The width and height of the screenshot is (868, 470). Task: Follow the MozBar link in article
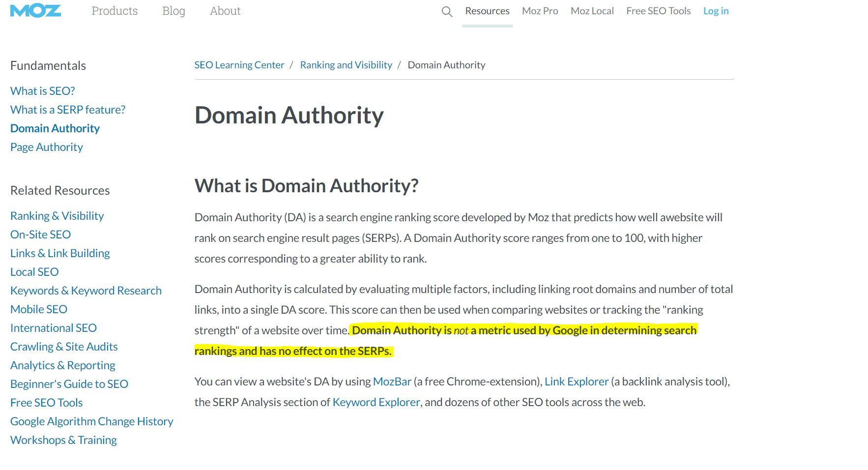pyautogui.click(x=392, y=382)
